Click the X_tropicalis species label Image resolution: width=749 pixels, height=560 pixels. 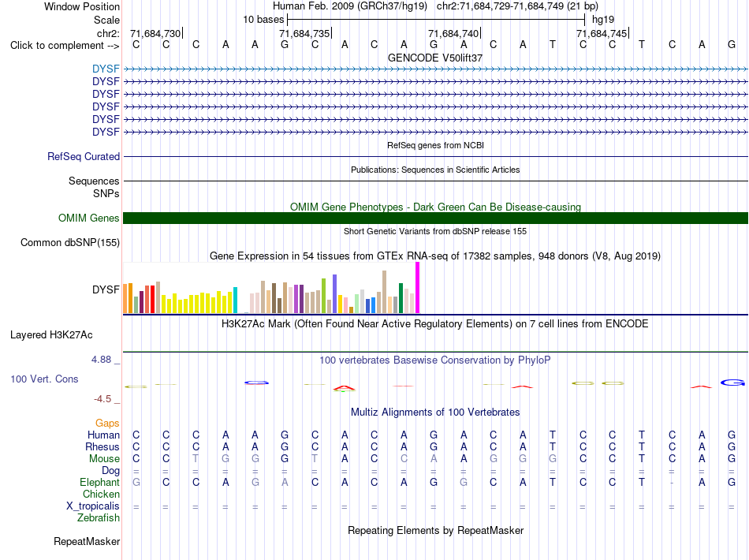coord(93,506)
